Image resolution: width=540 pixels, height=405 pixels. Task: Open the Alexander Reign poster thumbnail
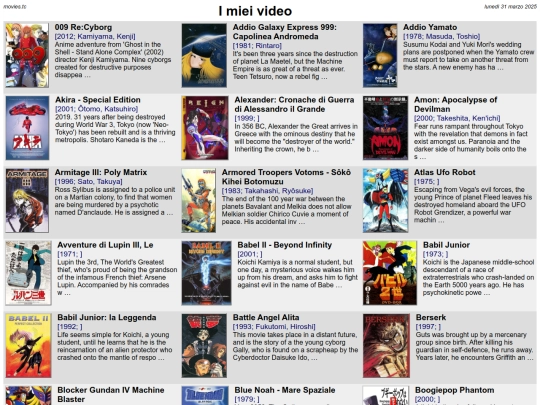(x=205, y=128)
